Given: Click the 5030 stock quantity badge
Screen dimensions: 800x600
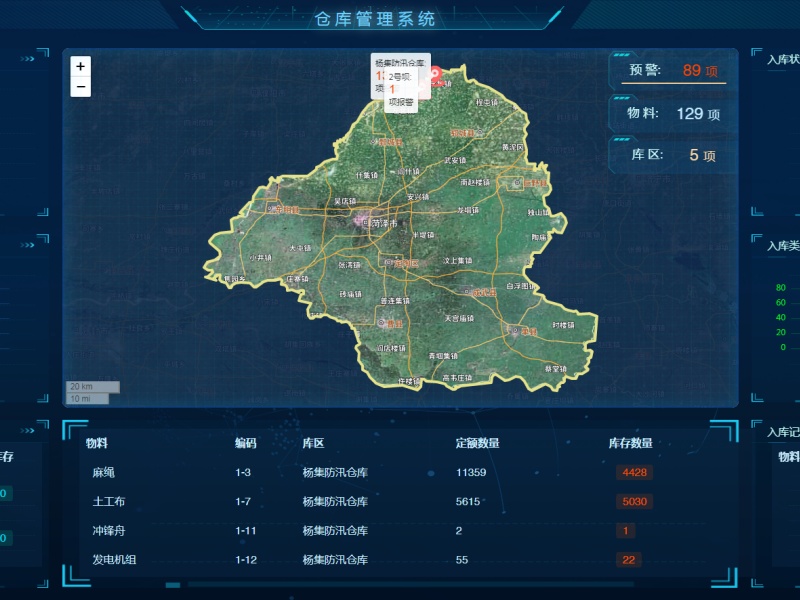Looking at the screenshot, I should 633,501.
